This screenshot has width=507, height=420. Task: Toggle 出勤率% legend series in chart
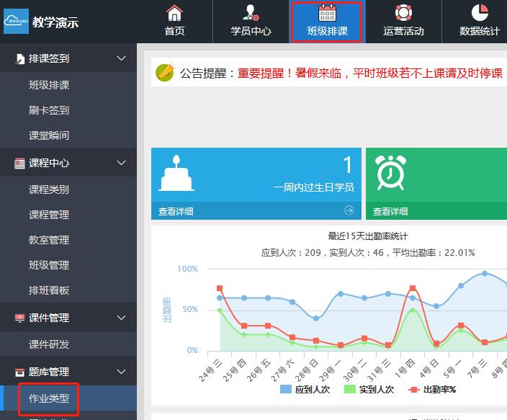(432, 390)
